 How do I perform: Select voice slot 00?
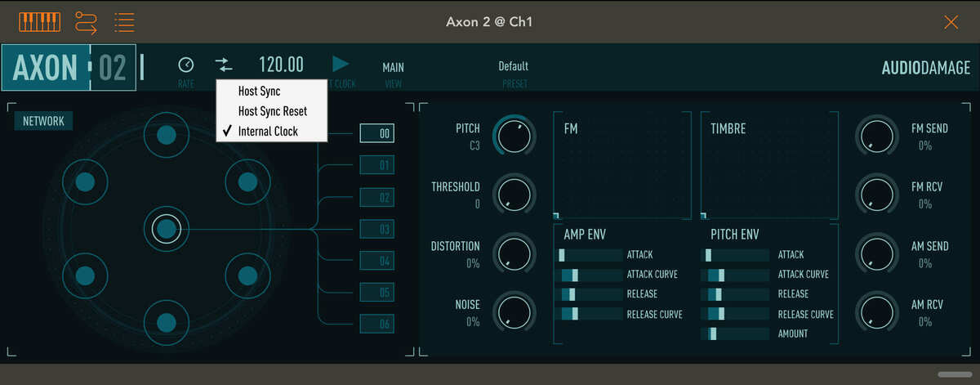coord(377,133)
